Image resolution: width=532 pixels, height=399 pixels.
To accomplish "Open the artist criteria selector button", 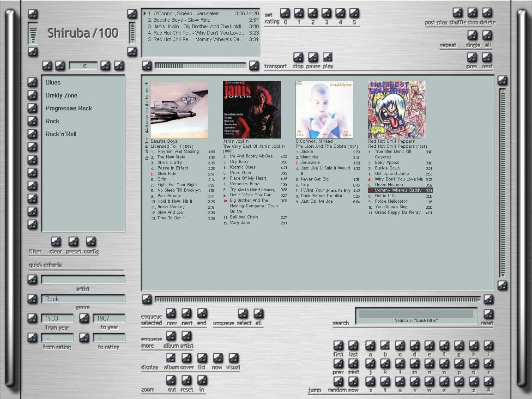I will [32, 279].
